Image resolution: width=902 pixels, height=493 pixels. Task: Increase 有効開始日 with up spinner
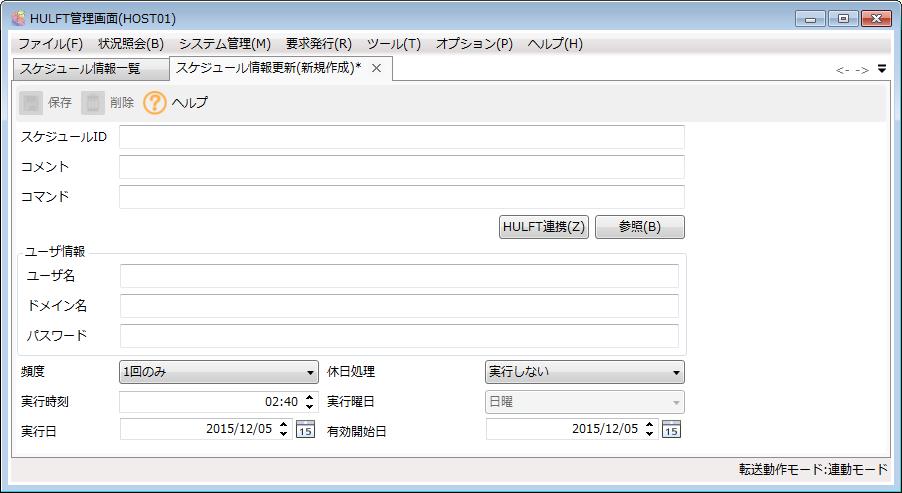pos(649,425)
